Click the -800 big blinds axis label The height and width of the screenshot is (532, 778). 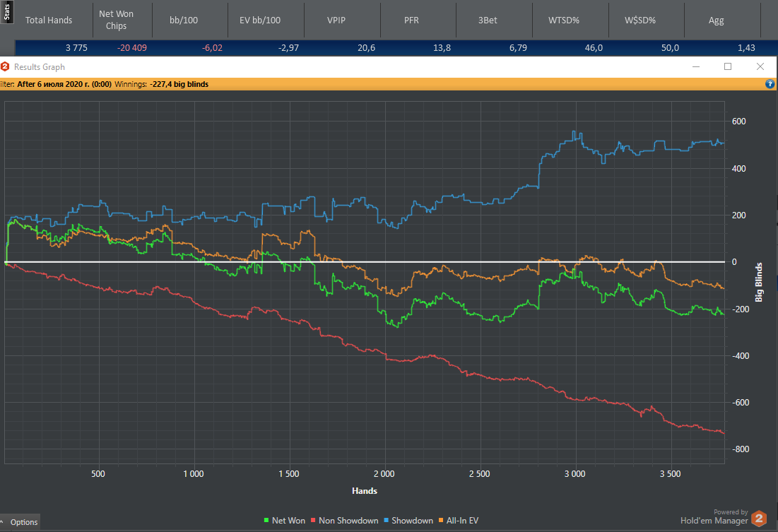(741, 449)
